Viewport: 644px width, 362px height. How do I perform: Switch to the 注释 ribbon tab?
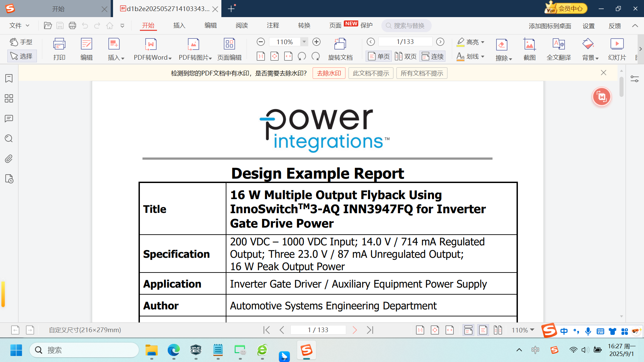(x=273, y=25)
